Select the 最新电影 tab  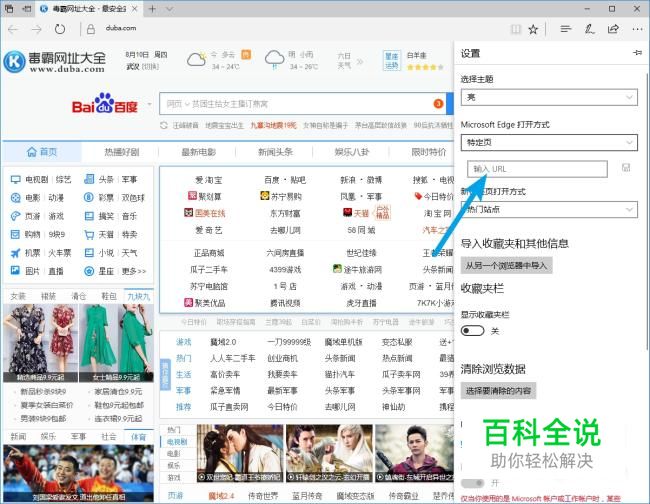coord(199,152)
